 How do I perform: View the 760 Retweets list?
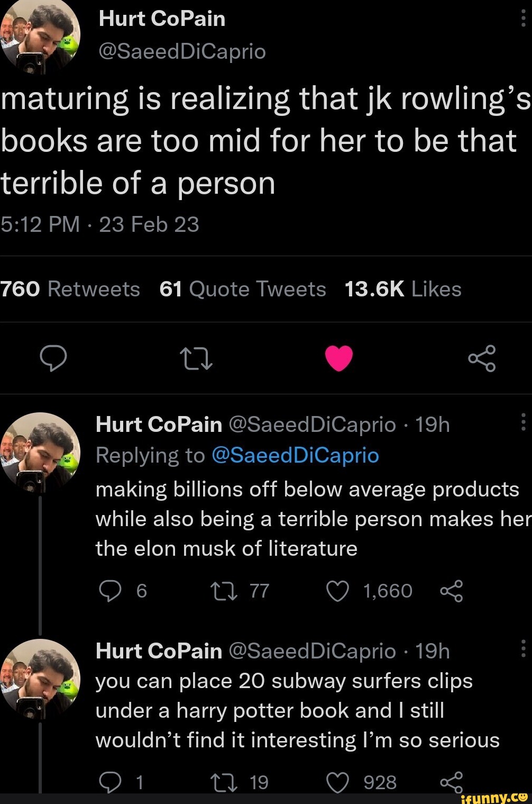(x=70, y=290)
